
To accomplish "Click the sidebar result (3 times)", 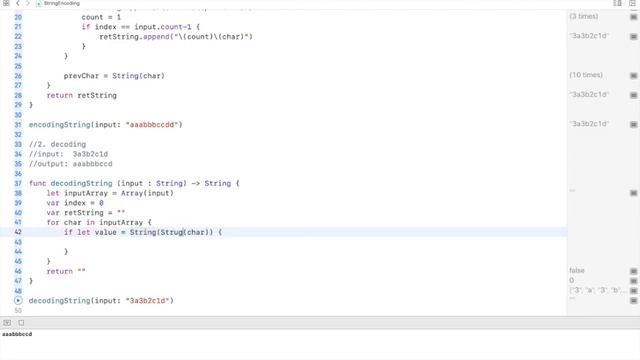I will (584, 16).
